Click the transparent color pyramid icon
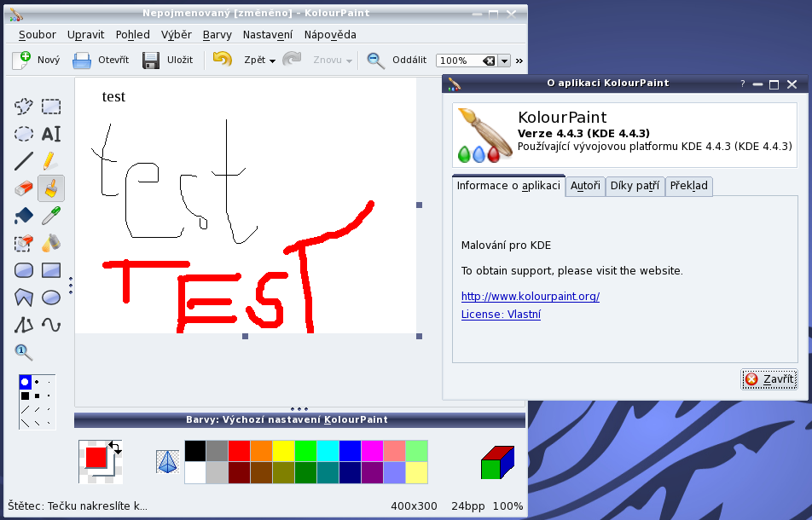This screenshot has width=812, height=520. click(167, 461)
